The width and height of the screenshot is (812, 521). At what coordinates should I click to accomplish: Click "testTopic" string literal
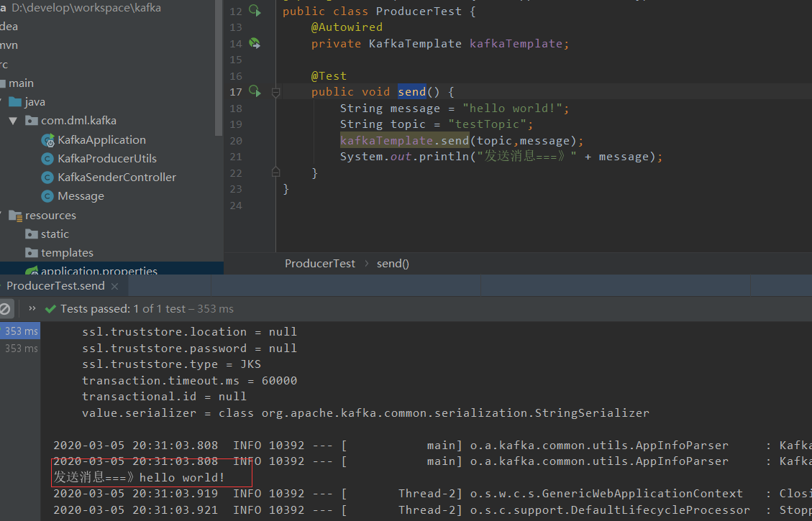(487, 124)
